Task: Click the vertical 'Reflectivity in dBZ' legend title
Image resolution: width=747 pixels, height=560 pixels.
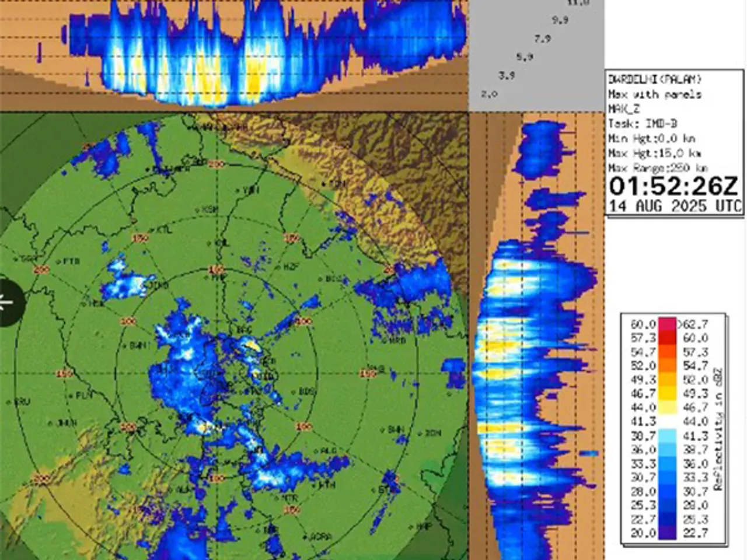Action: [718, 429]
